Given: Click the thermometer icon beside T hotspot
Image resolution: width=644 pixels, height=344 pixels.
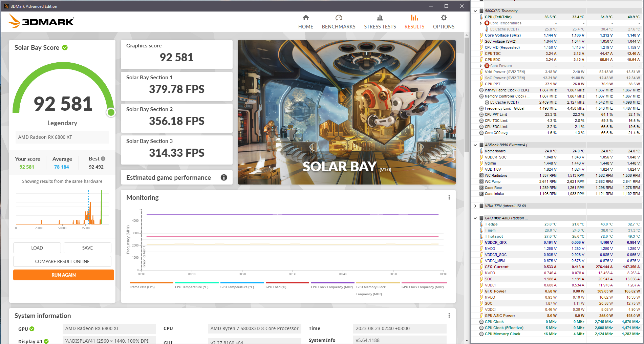Looking at the screenshot, I should click(x=481, y=236).
